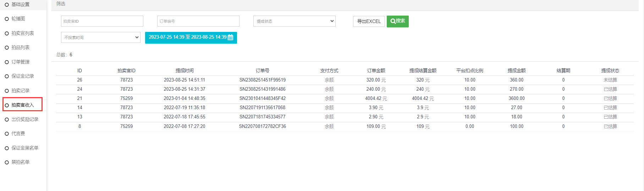Click the green 搜索 button
This screenshot has height=191, width=644.
pyautogui.click(x=397, y=21)
